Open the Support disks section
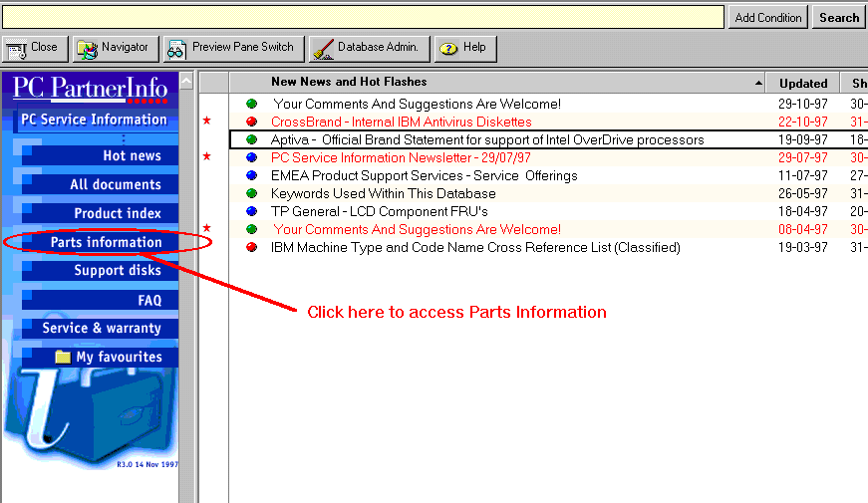The height and width of the screenshot is (503, 868). pyautogui.click(x=117, y=271)
